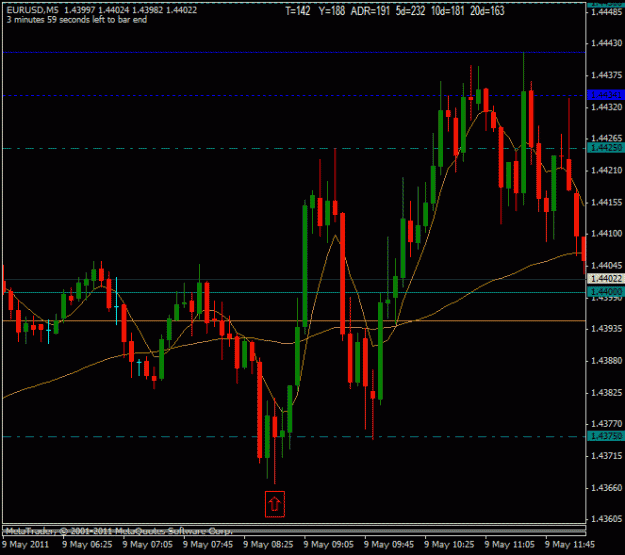This screenshot has width=625, height=555.
Task: Click the 20d=163 average value
Action: (x=487, y=11)
